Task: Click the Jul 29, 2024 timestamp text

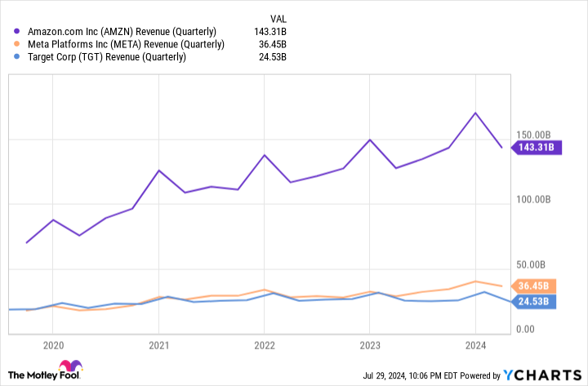Action: point(410,376)
